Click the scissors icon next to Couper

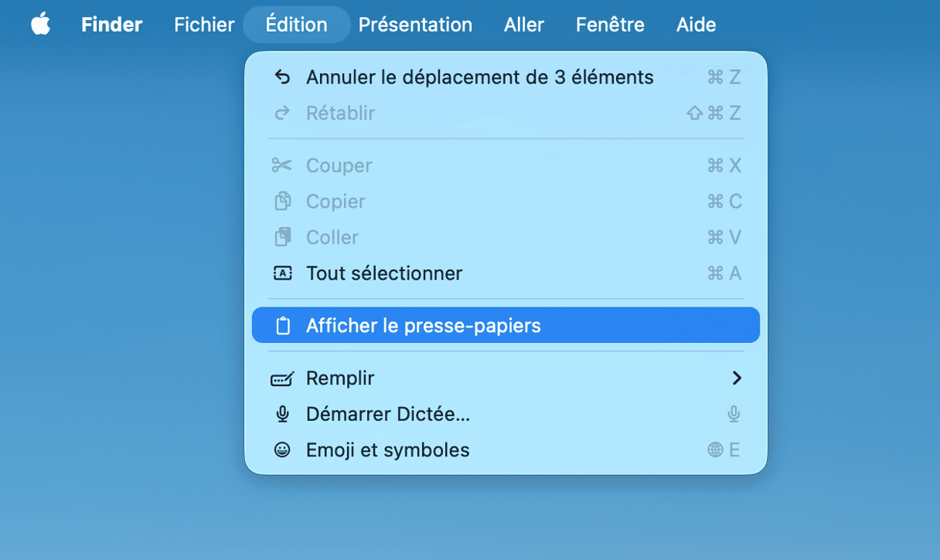pos(282,165)
